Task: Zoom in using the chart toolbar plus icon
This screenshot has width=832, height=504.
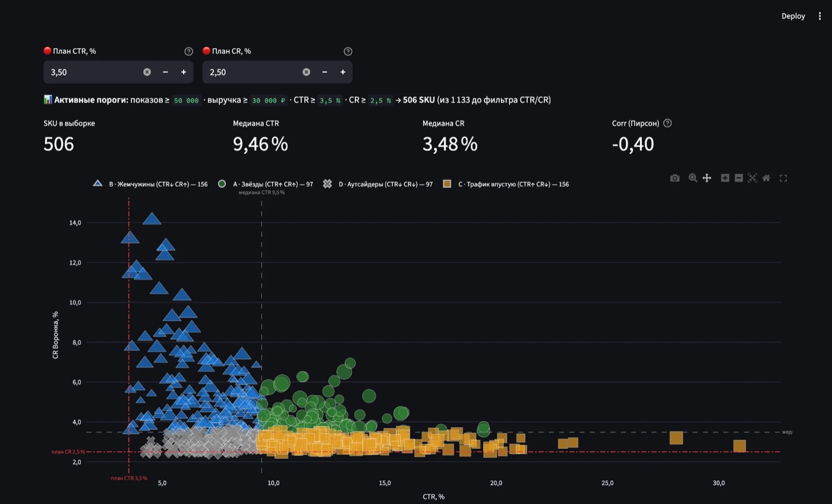Action: point(725,178)
